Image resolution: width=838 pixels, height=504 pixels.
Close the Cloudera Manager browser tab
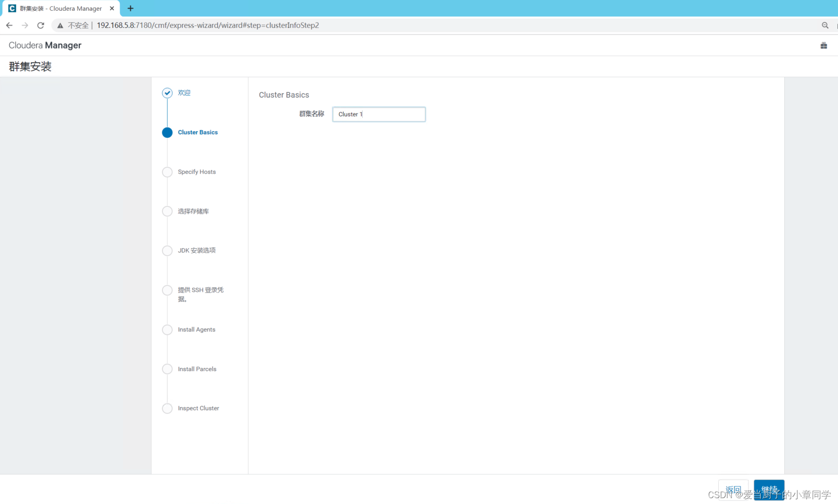[112, 8]
